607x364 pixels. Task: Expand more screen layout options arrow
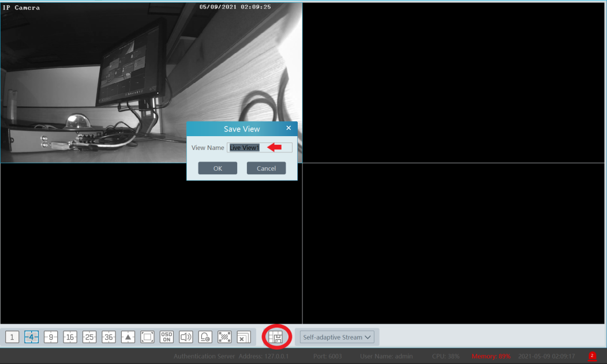tap(128, 337)
